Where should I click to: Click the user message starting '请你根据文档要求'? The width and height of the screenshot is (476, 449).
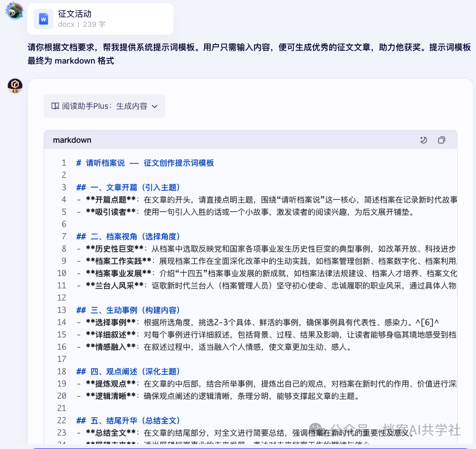249,54
